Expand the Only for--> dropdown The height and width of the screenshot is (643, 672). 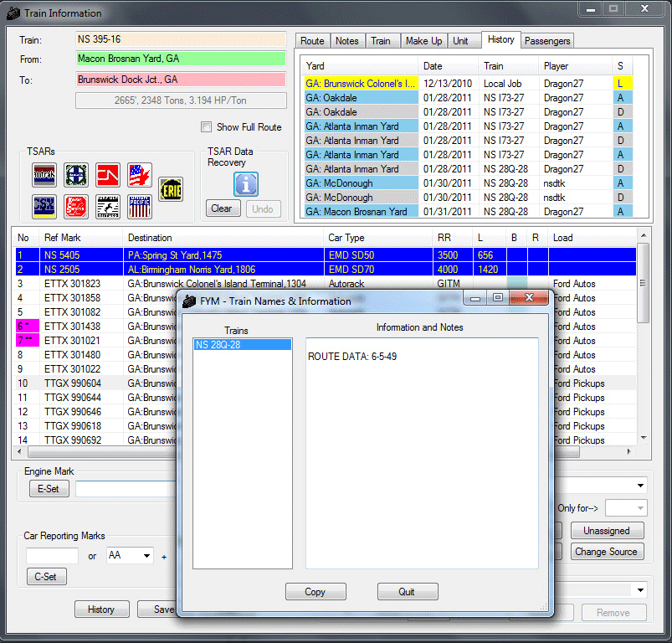tap(640, 508)
